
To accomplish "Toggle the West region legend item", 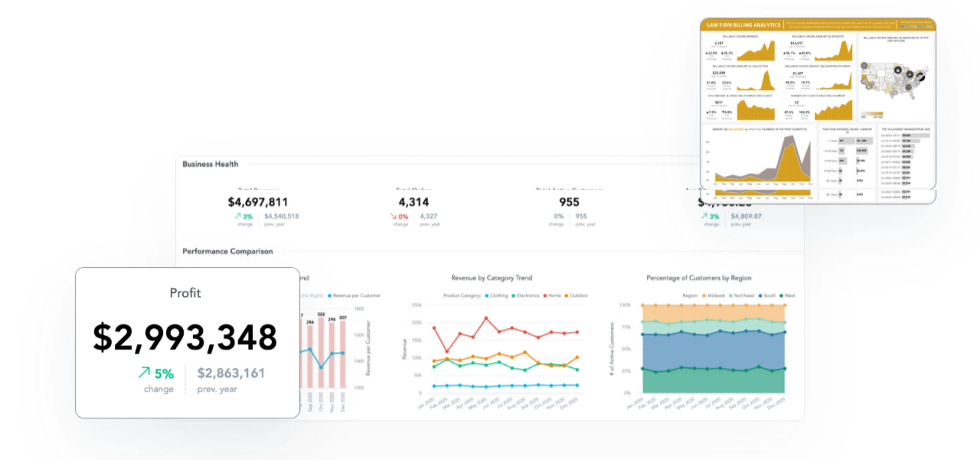I will (x=787, y=295).
